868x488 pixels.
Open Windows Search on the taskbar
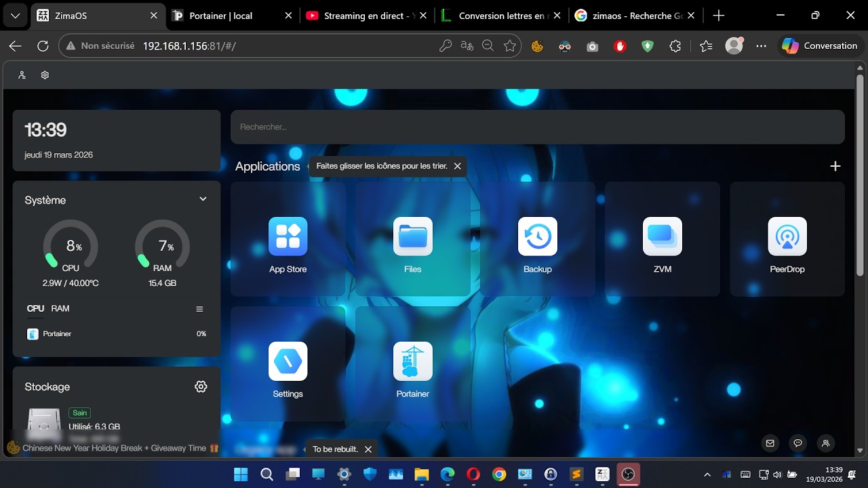267,474
